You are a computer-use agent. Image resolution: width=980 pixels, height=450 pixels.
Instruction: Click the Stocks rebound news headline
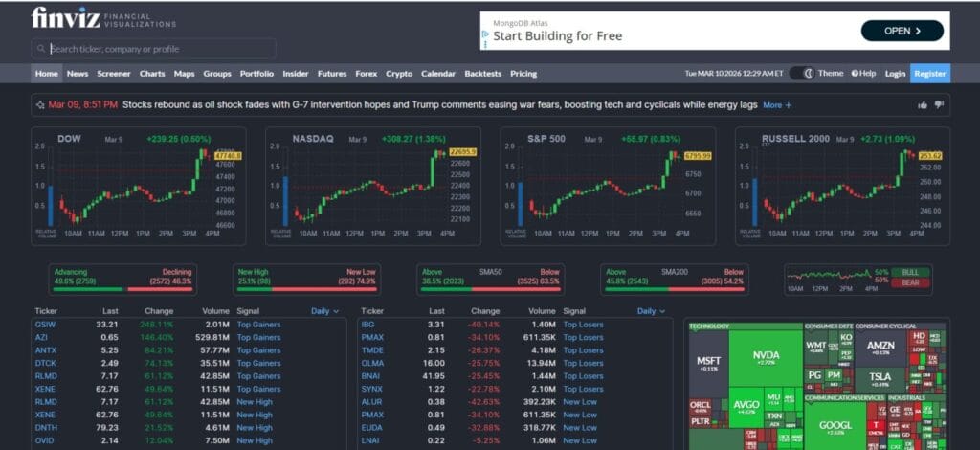click(440, 105)
